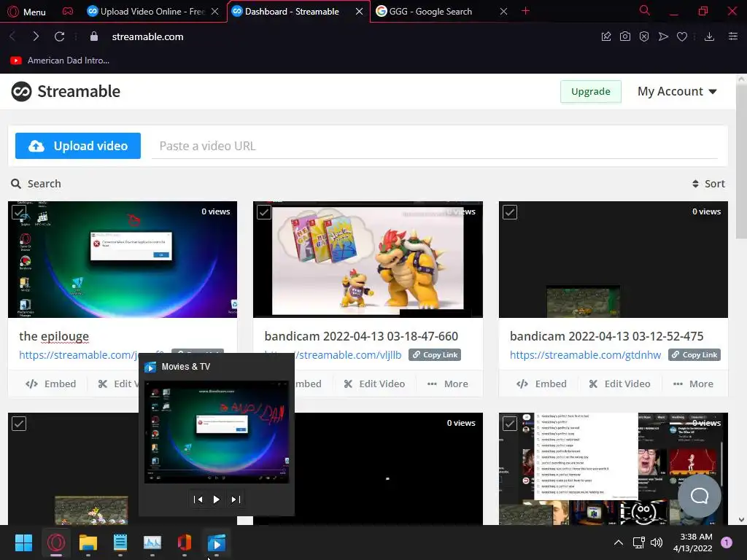This screenshot has width=747, height=560.
Task: Edit the title 'the epilouge'
Action: point(54,336)
